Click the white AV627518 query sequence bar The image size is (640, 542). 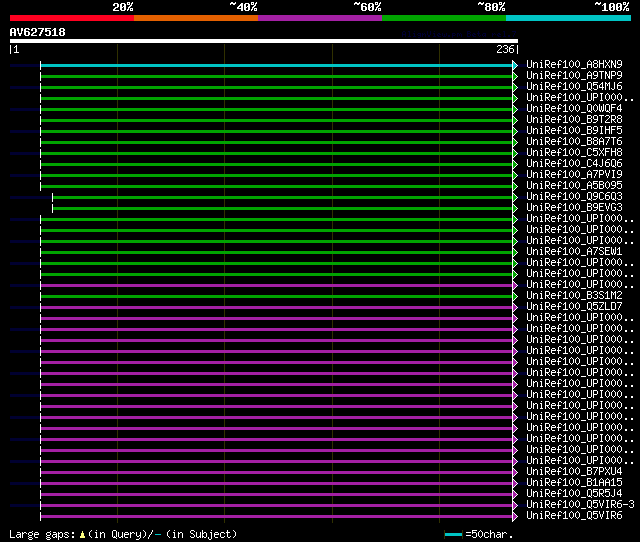[x=264, y=41]
